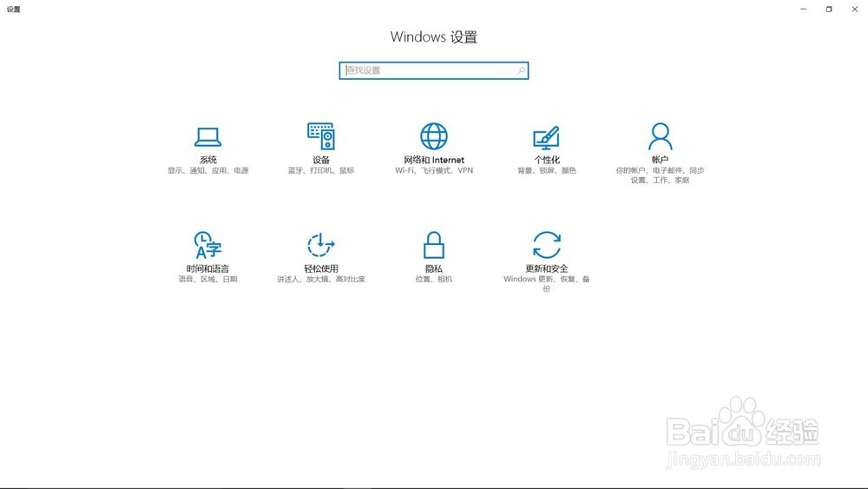
Task: Click the text 讲述人、放大镜、高对比度
Action: pos(321,279)
